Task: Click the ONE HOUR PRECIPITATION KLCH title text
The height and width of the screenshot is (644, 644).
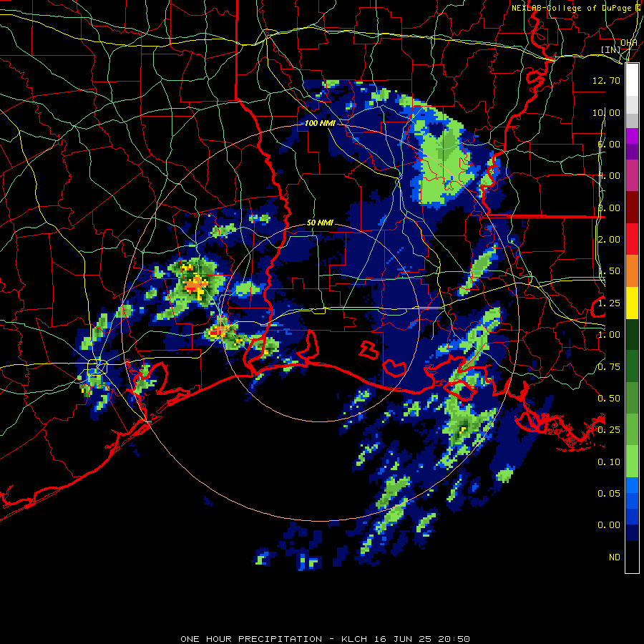Action: click(325, 639)
